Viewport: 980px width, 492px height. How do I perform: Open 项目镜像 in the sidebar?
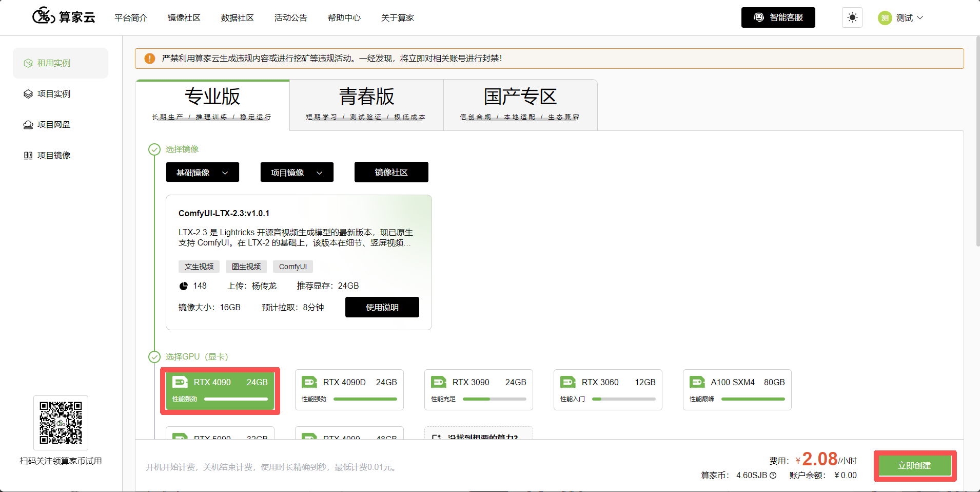[61, 156]
